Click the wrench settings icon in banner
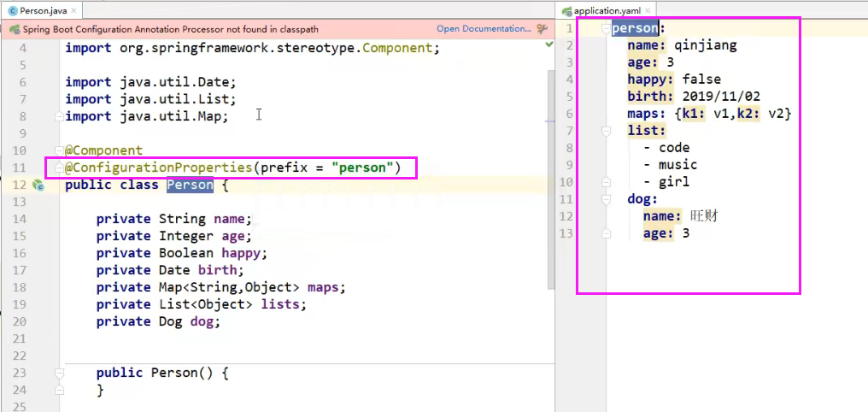 pyautogui.click(x=542, y=29)
